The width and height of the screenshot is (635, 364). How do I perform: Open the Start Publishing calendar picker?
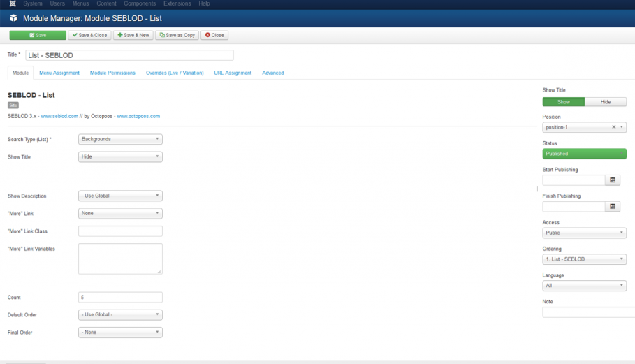(613, 180)
